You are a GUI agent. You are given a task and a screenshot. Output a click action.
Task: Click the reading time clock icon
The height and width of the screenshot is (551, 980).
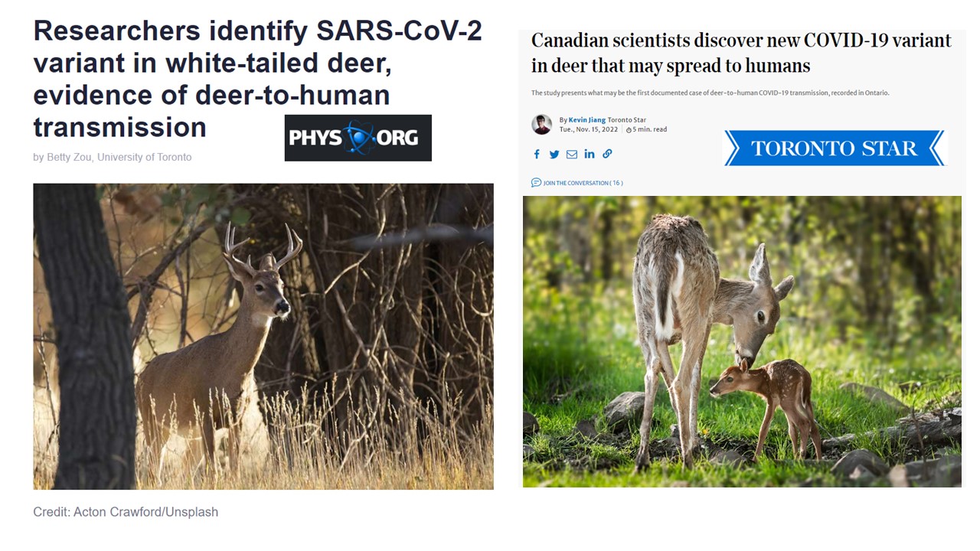point(629,130)
